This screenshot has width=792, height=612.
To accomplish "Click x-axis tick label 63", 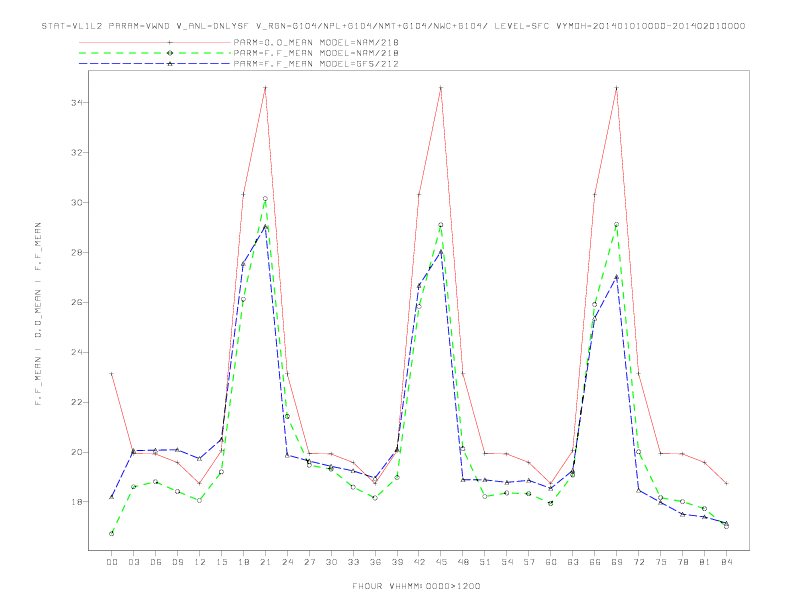I will coord(573,562).
